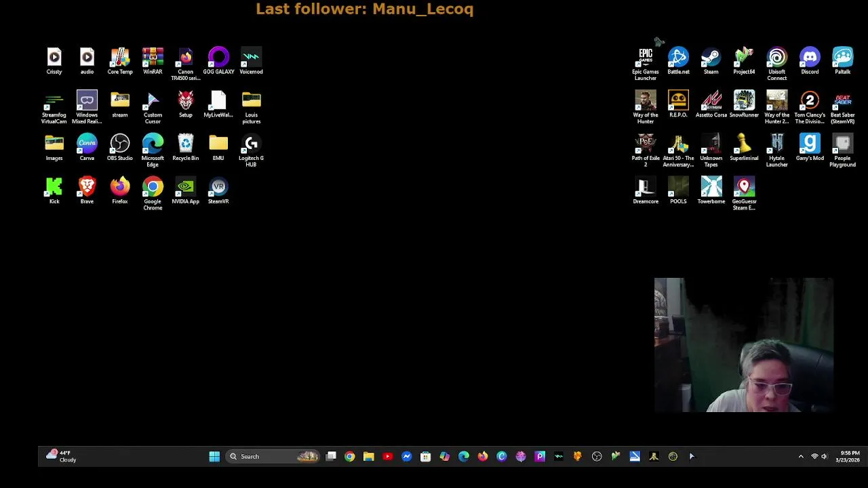Screen dimensions: 868x488
Task: Open Discord from the desktop
Action: tap(810, 61)
